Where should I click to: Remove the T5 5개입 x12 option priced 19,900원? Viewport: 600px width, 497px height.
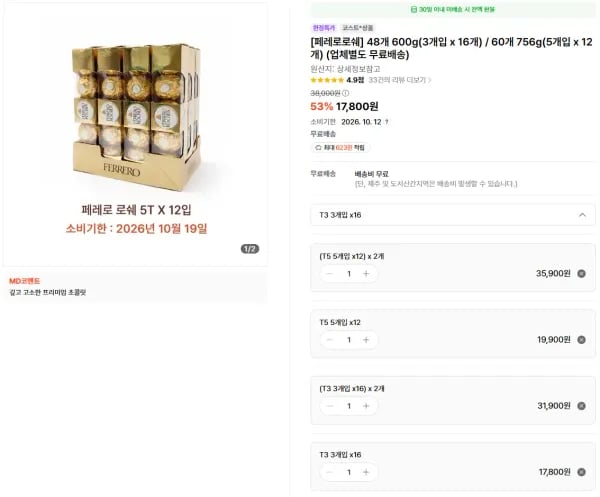click(581, 340)
